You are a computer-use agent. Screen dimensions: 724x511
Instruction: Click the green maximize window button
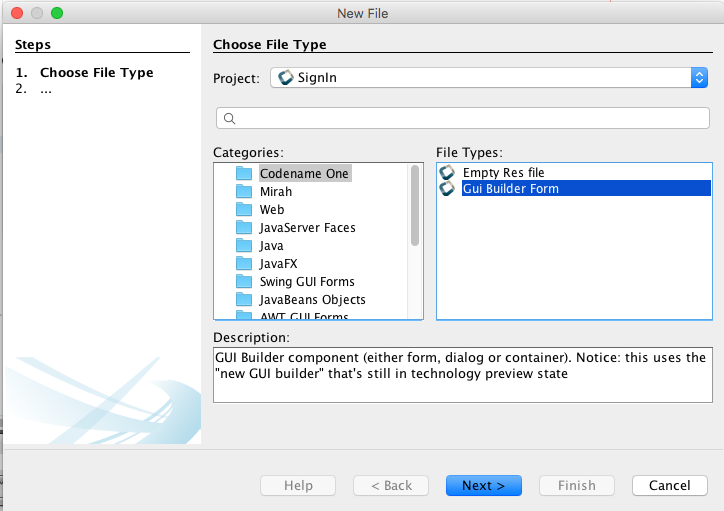point(56,13)
